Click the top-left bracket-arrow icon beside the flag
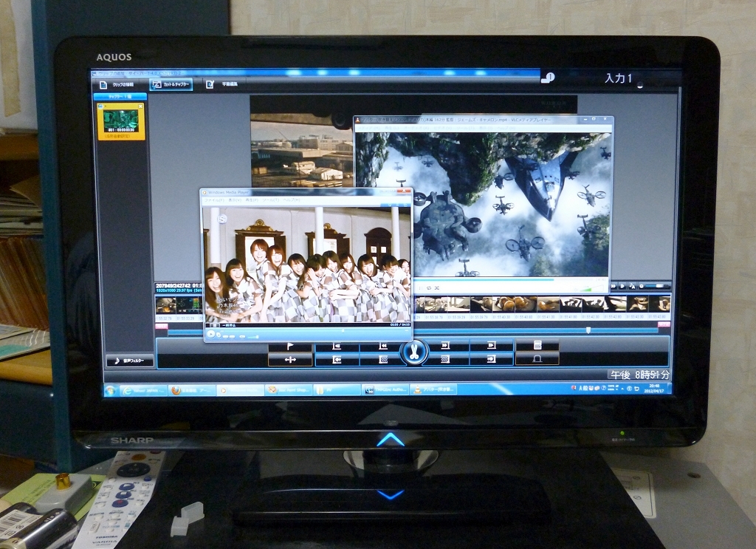This screenshot has width=756, height=549. (337, 347)
